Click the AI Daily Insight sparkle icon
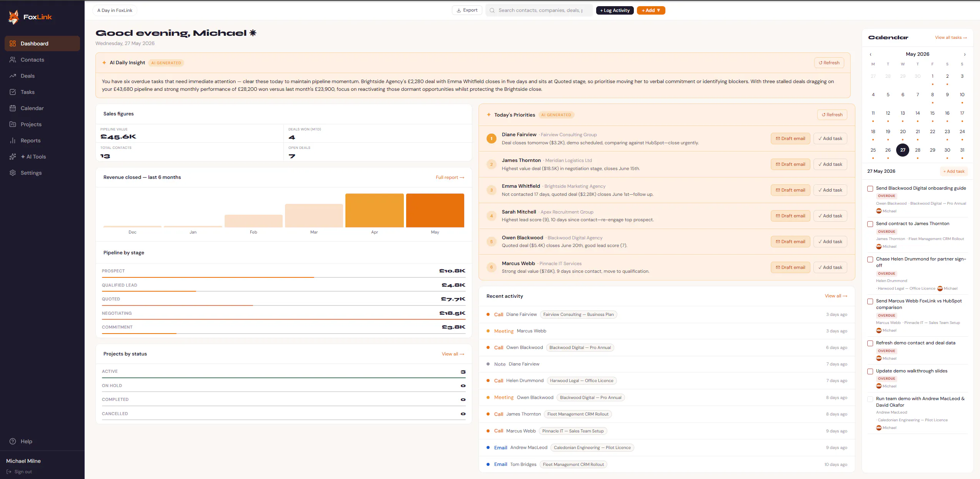Image resolution: width=980 pixels, height=479 pixels. 104,63
